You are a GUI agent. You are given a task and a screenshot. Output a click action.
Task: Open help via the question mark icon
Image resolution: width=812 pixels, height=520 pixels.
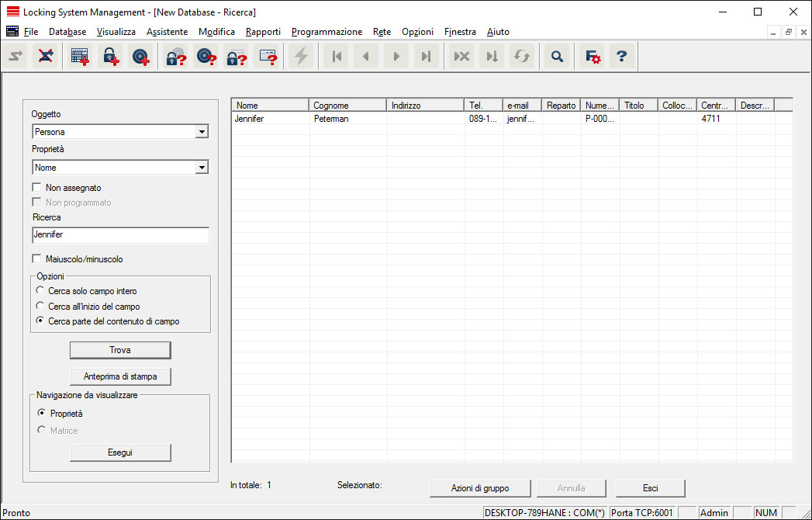[621, 57]
